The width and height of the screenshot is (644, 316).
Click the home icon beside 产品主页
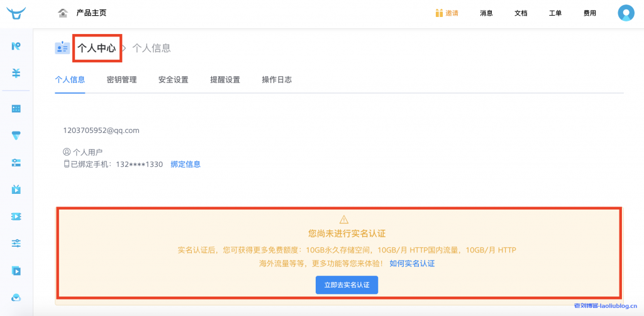[x=62, y=13]
